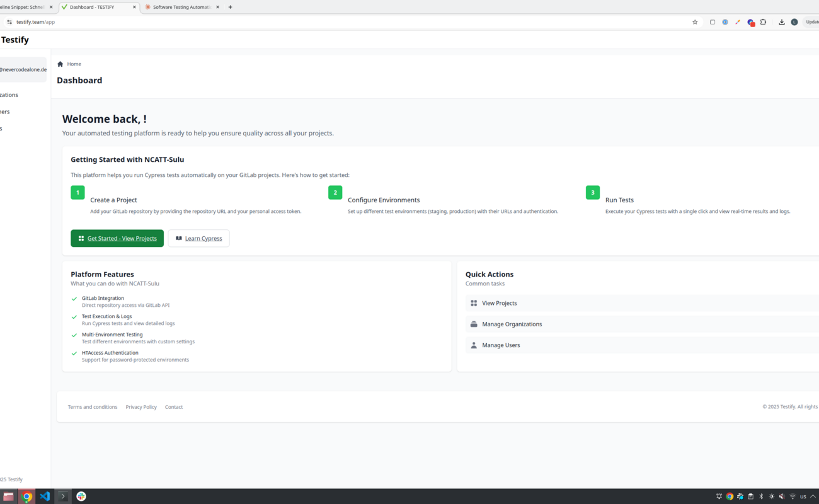The height and width of the screenshot is (504, 819).
Task: Open View Projects quick action
Action: tap(642, 303)
